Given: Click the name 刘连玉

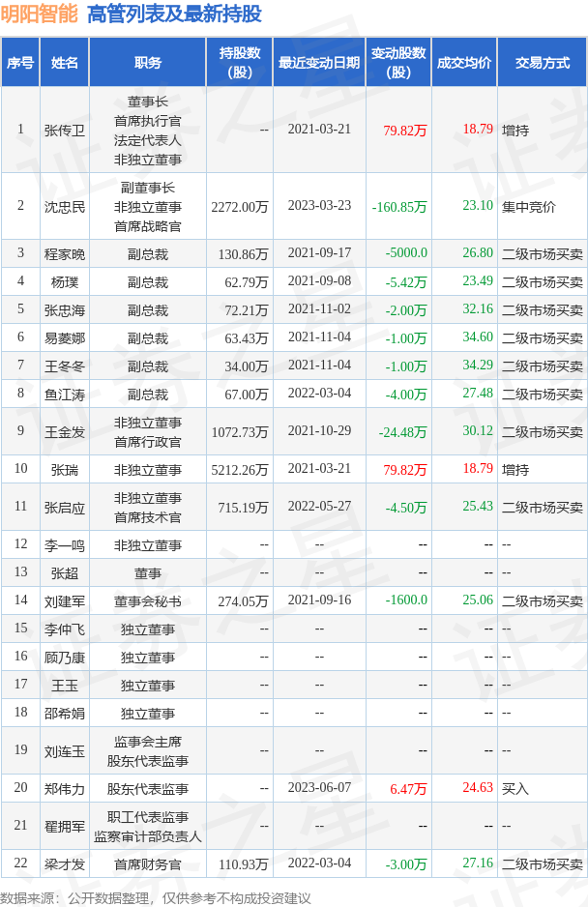Looking at the screenshot, I should coord(64,751).
